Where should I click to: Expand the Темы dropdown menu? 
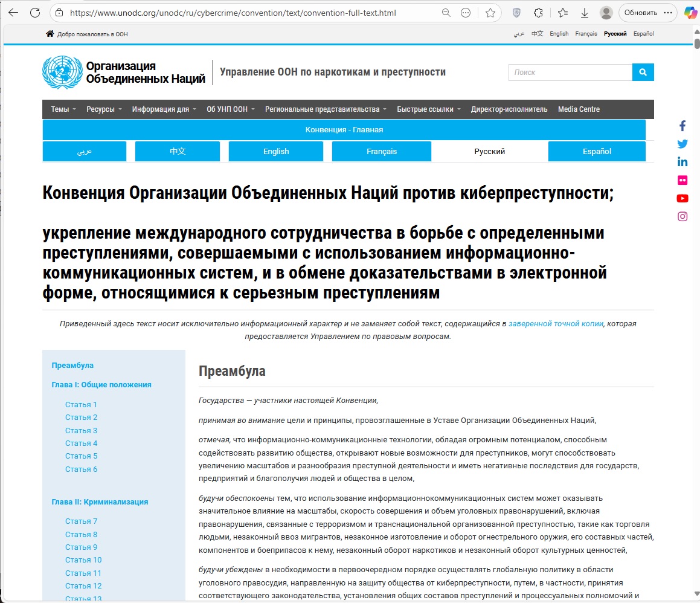click(63, 109)
